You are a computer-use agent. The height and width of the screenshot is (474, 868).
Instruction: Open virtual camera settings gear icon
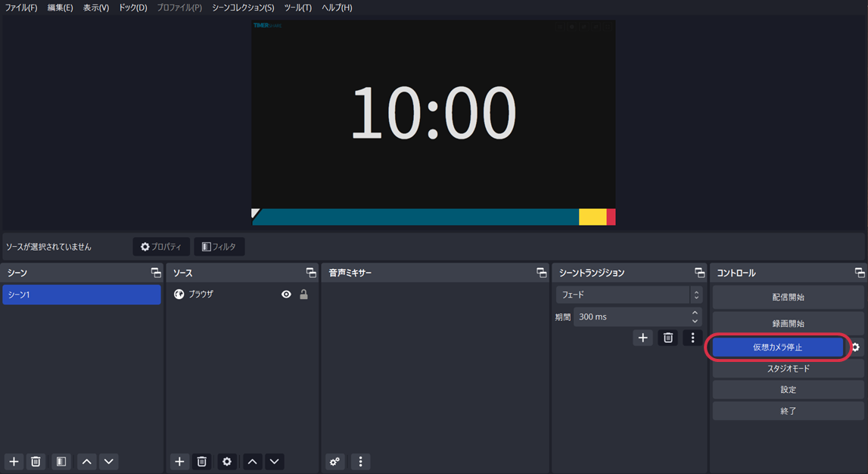[x=855, y=348]
